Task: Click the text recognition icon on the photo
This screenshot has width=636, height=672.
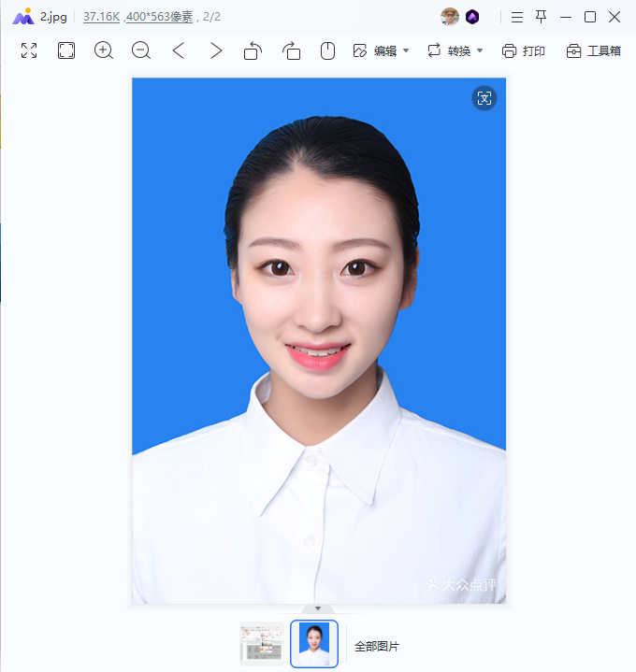Action: [x=484, y=98]
